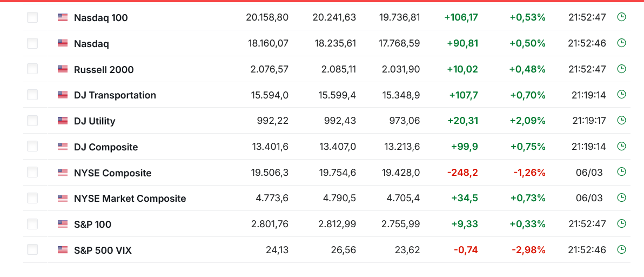Click the clock icon for S&P 500 VIX
The image size is (644, 277).
[x=621, y=249]
